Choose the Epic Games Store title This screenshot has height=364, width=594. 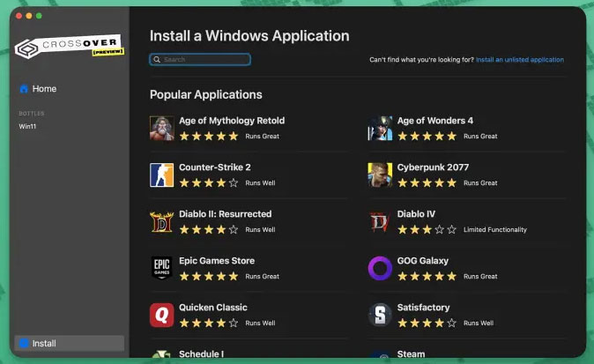pos(217,261)
